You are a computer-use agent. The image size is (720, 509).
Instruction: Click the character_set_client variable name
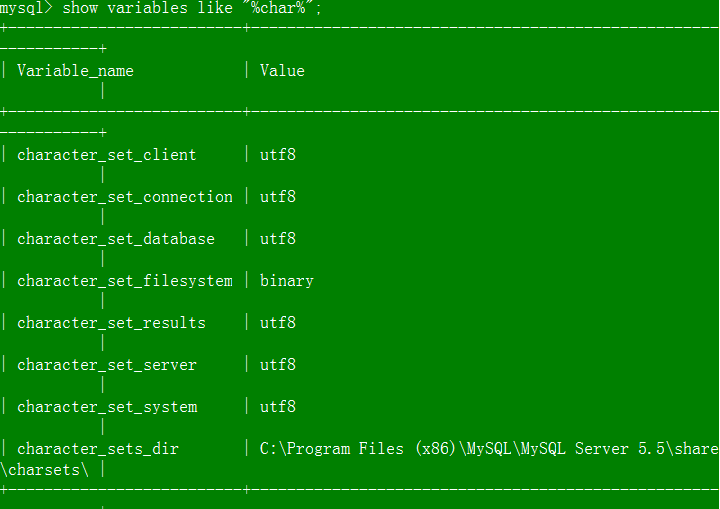click(x=107, y=155)
